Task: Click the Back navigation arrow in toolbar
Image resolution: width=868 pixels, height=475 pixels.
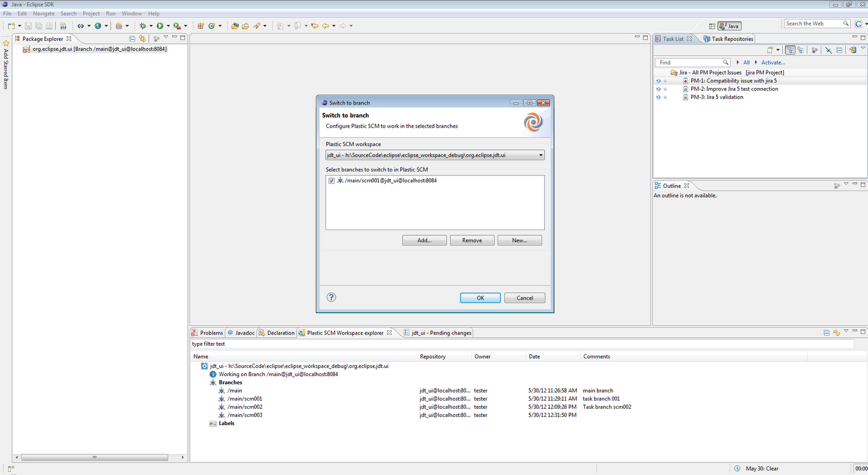Action: (x=325, y=26)
